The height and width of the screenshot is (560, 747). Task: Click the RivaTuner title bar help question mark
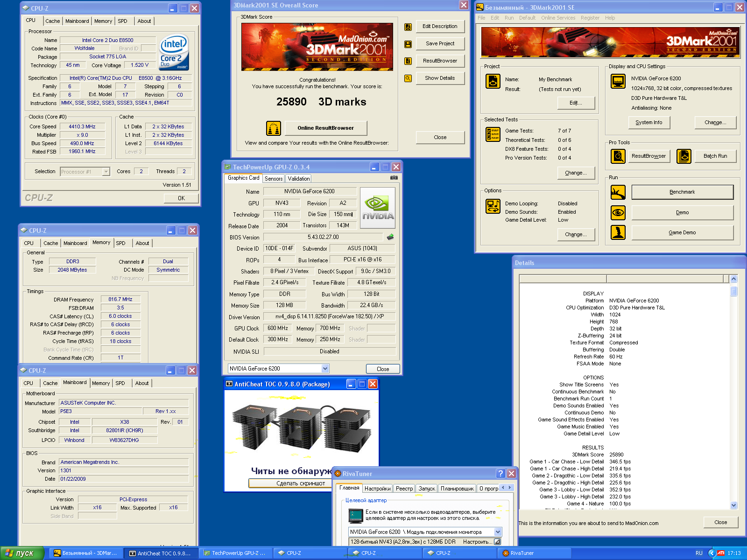[x=500, y=473]
